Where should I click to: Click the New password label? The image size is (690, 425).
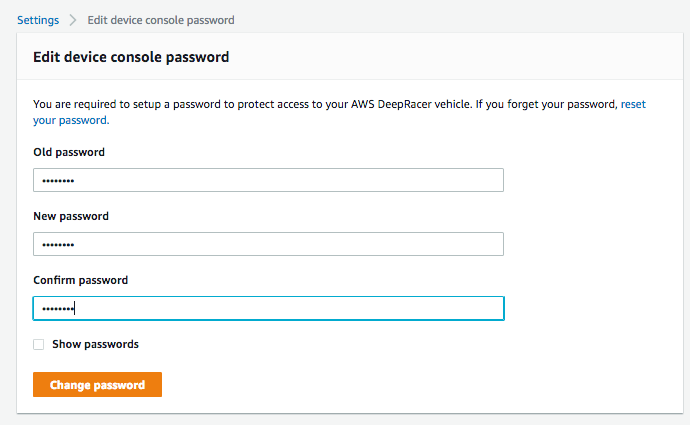coord(71,216)
